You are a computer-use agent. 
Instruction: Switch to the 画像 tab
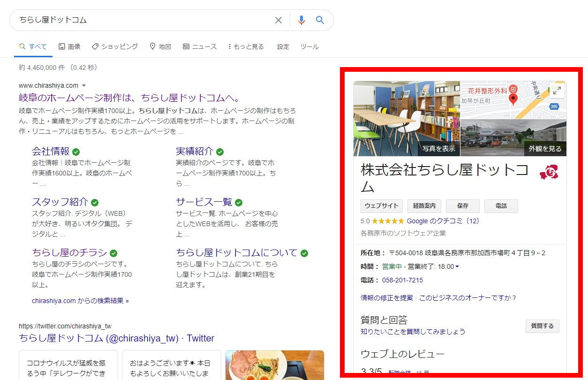point(69,46)
